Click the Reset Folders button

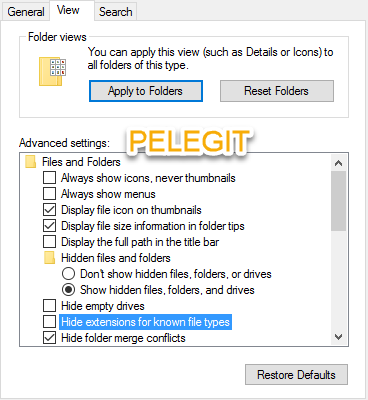click(277, 91)
